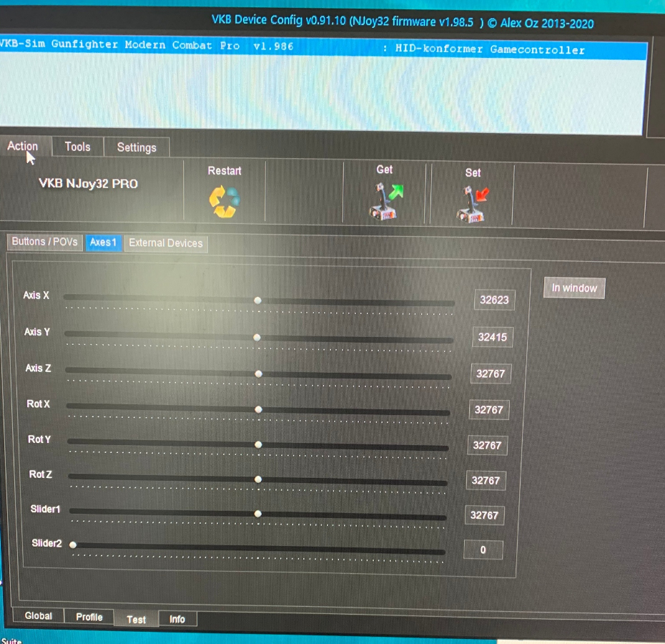Open the External Devices tab
The image size is (665, 644).
pyautogui.click(x=166, y=243)
